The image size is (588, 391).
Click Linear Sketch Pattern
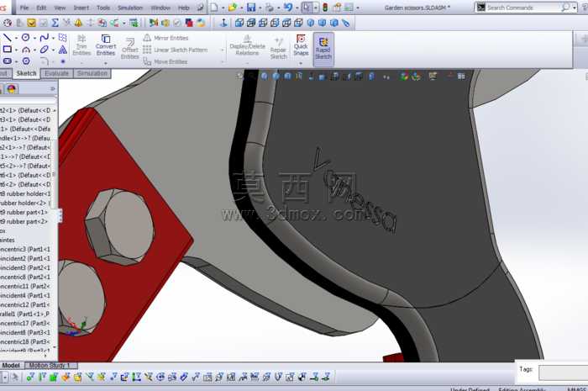coord(176,50)
